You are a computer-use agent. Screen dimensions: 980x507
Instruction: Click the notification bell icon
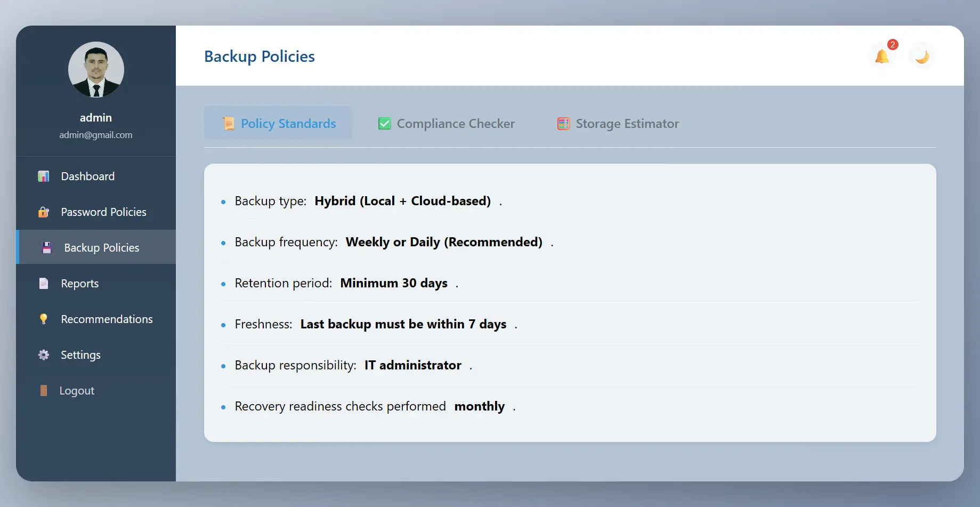point(882,57)
